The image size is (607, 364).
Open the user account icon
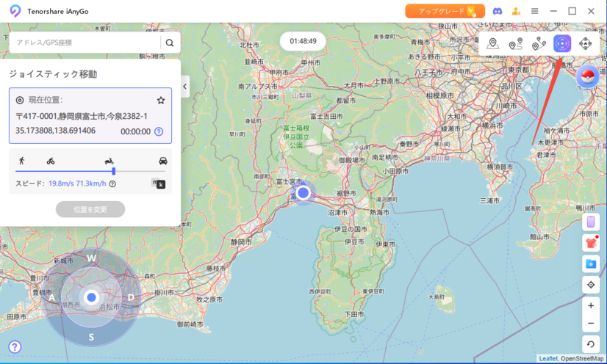click(516, 11)
